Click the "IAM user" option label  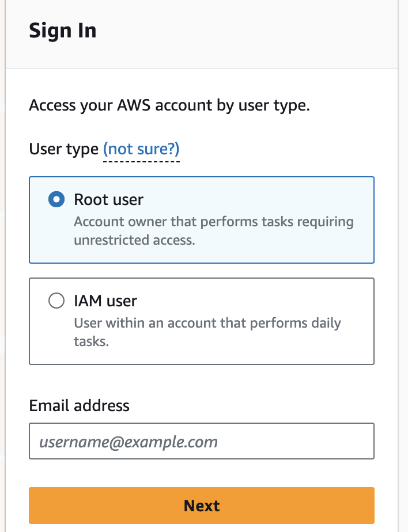click(x=105, y=301)
